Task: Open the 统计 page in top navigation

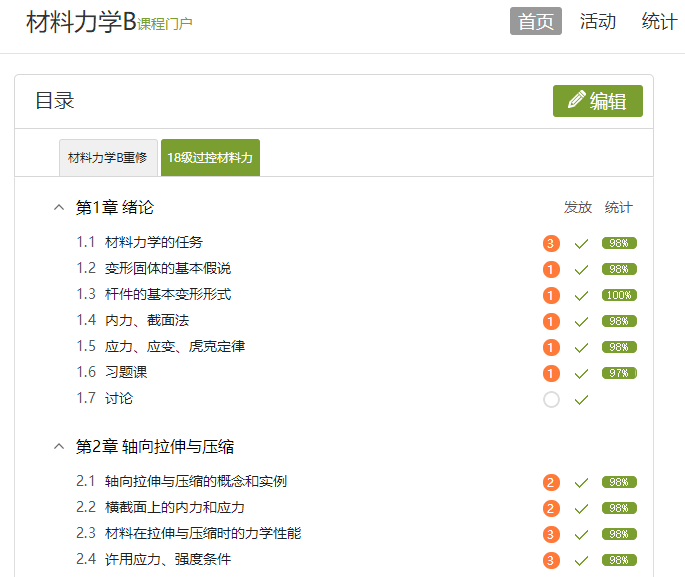Action: point(659,22)
